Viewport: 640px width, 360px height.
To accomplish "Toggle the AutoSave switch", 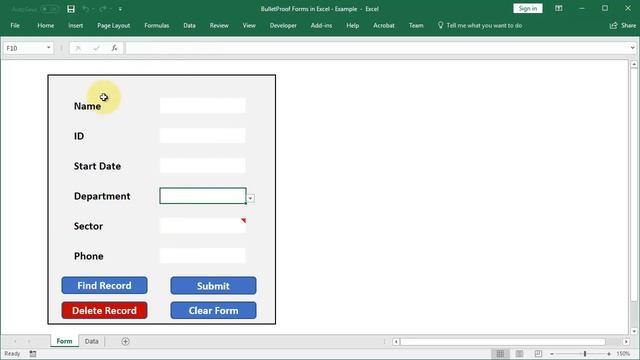I will (50, 9).
